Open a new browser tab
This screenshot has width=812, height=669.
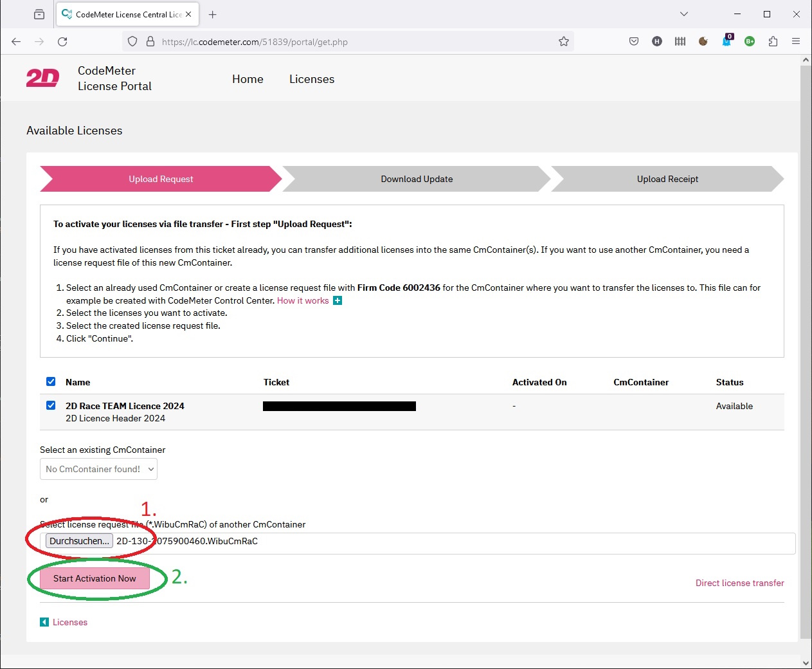(x=213, y=14)
